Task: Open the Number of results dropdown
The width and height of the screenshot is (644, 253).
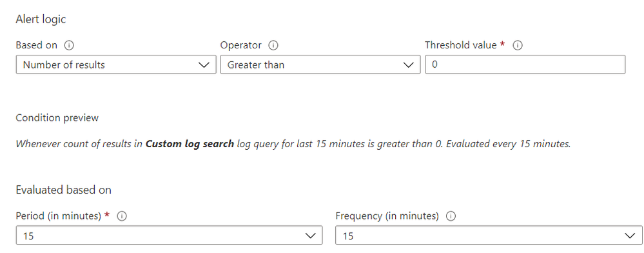Action: tap(116, 65)
